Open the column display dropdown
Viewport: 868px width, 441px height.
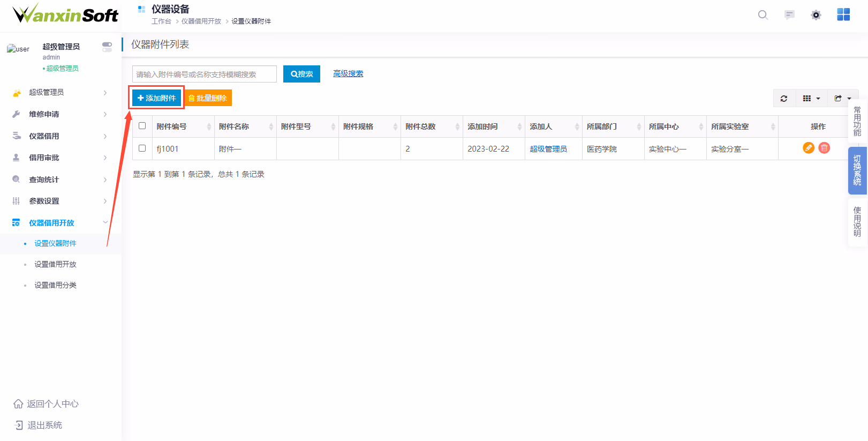(811, 99)
